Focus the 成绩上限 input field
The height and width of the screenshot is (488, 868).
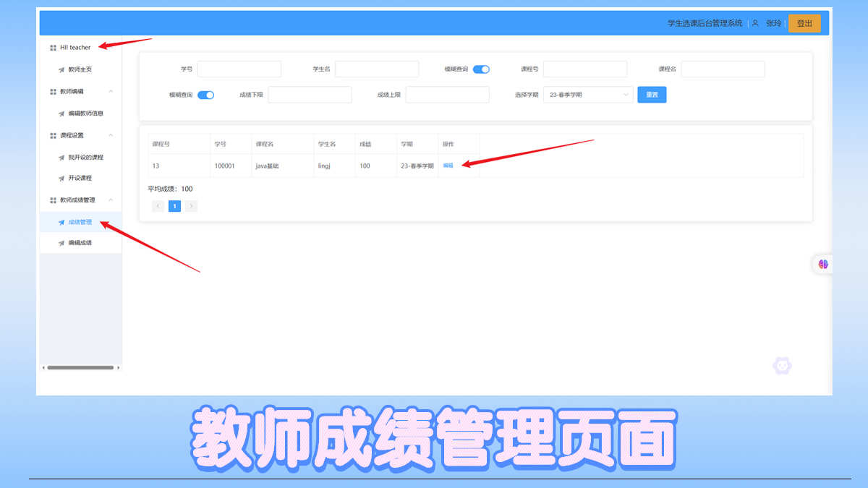pyautogui.click(x=447, y=95)
